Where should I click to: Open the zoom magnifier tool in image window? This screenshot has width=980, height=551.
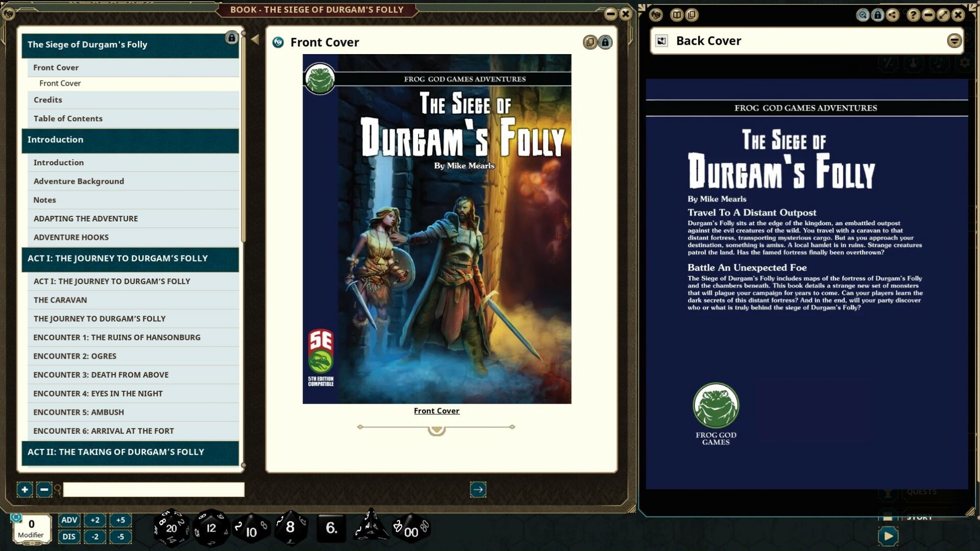click(x=862, y=15)
